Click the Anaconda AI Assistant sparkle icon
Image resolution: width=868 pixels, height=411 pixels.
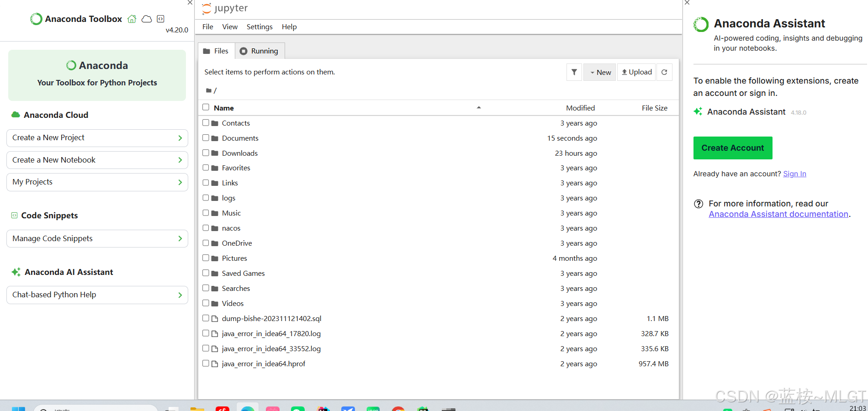(16, 272)
